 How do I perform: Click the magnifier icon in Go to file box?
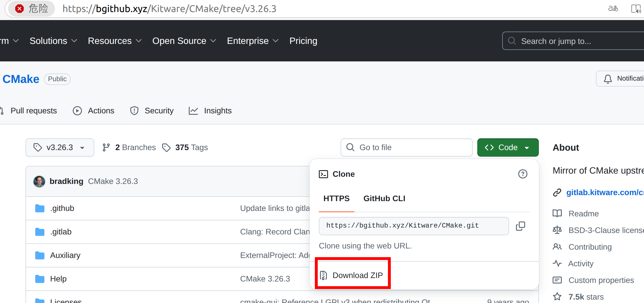pos(350,147)
